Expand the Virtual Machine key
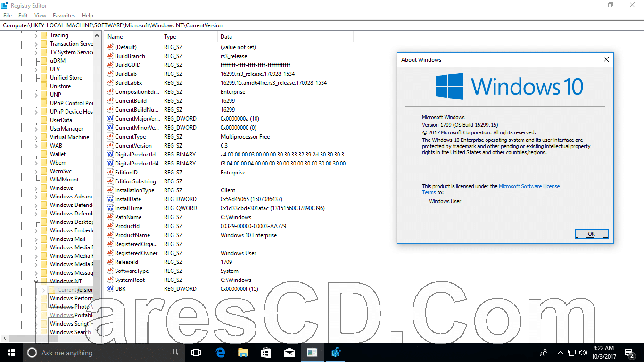The height and width of the screenshot is (362, 644). (x=36, y=137)
